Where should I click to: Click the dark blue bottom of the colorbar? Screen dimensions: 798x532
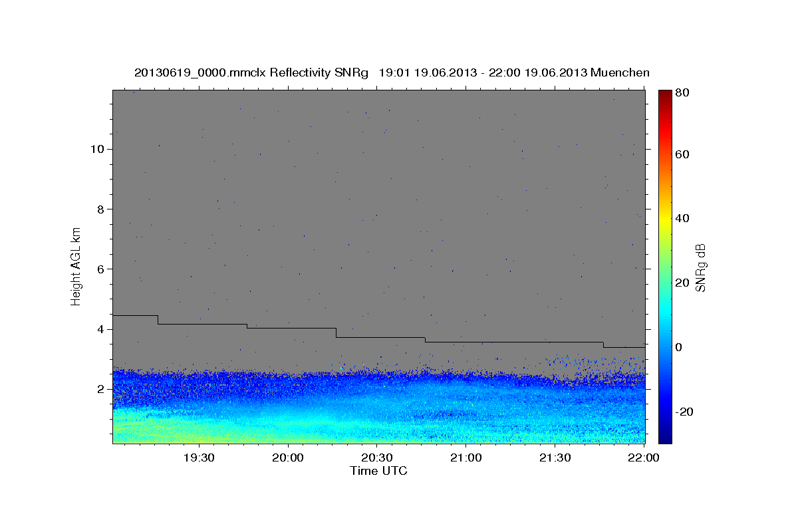[x=665, y=436]
